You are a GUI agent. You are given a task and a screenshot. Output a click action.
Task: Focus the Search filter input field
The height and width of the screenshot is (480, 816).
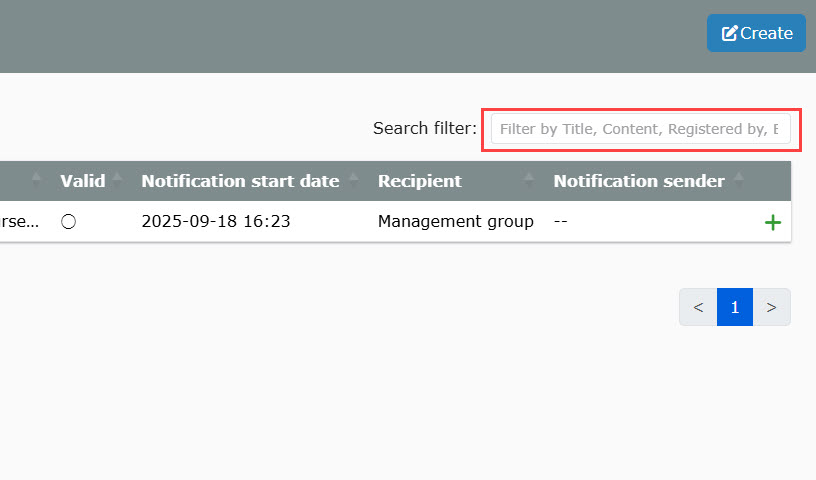640,129
